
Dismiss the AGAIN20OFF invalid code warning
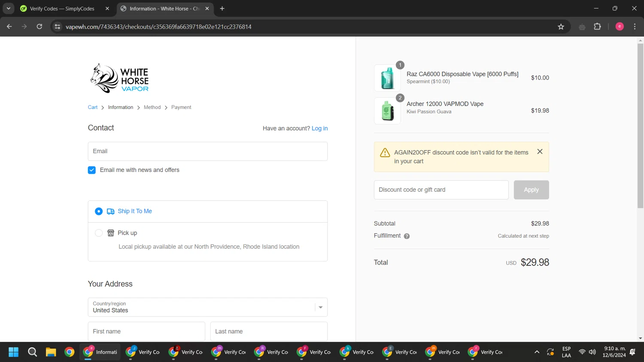540,152
